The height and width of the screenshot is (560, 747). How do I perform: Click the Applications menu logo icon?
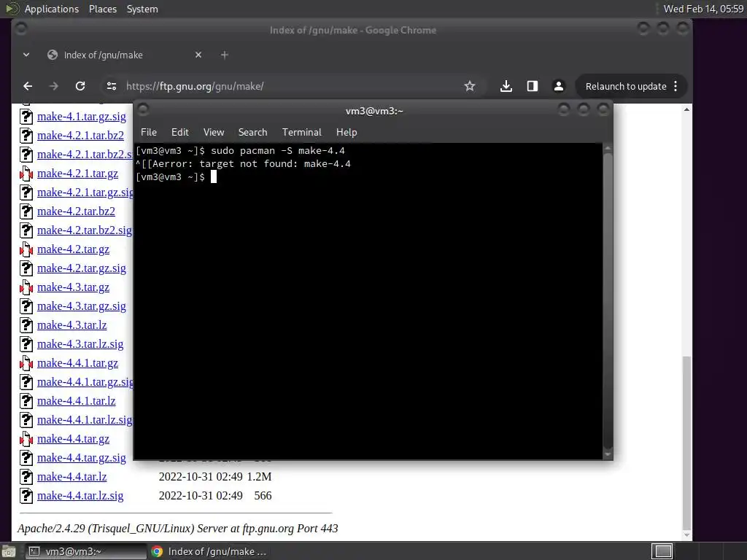pos(12,9)
